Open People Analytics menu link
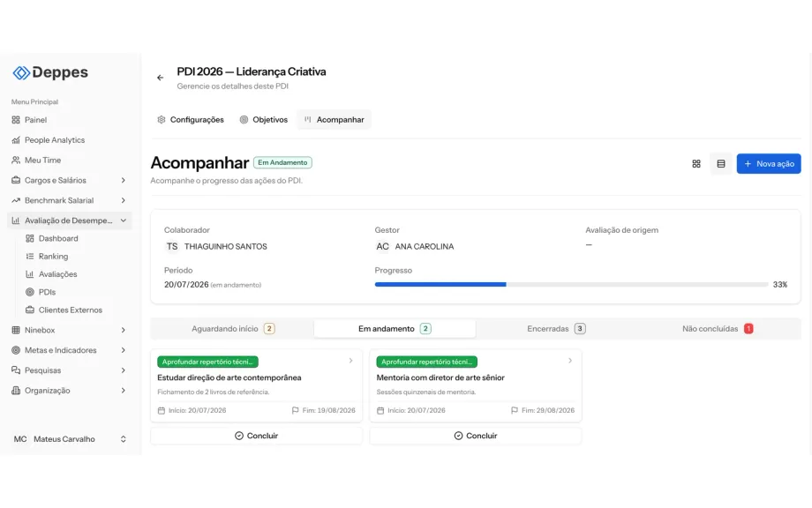Viewport: 812px width, 508px height. tap(55, 140)
